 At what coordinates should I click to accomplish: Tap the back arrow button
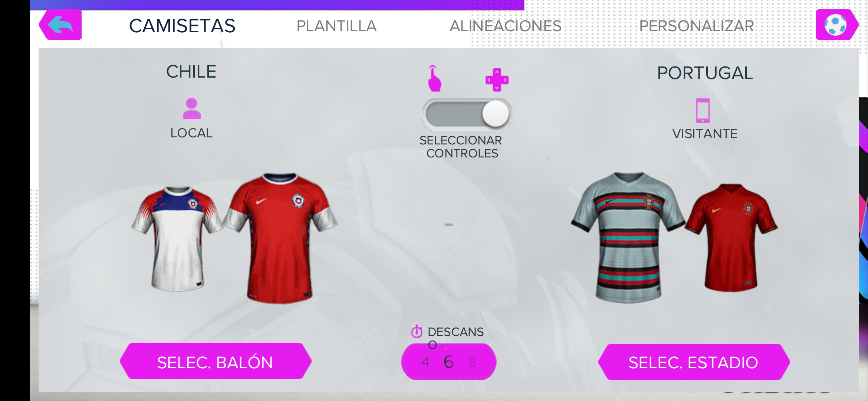pyautogui.click(x=60, y=25)
